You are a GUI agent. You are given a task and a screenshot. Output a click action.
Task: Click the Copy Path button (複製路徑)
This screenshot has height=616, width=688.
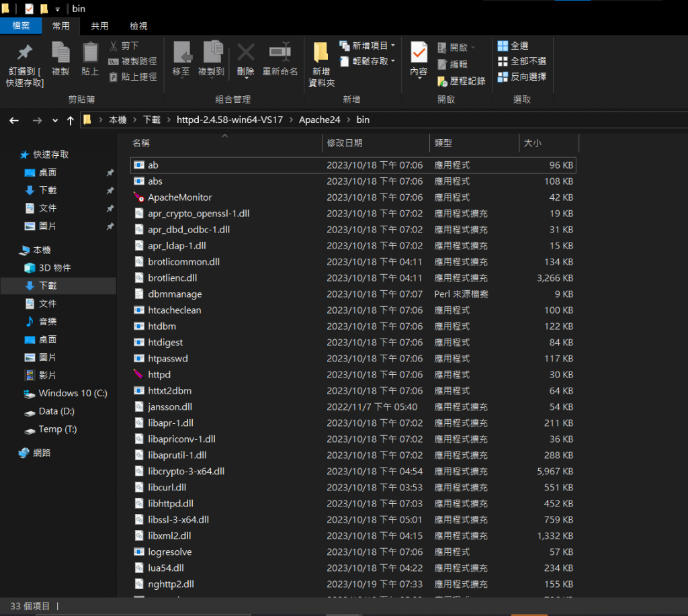(x=132, y=61)
